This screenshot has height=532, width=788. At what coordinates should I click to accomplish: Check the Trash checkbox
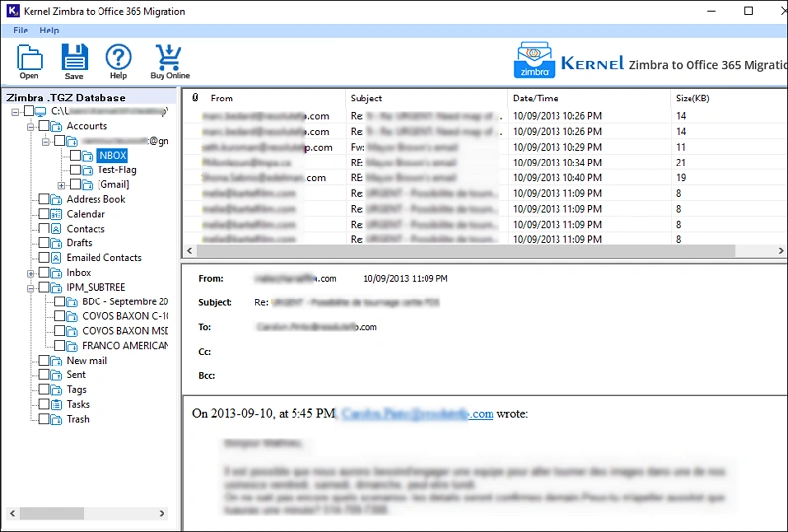point(44,419)
